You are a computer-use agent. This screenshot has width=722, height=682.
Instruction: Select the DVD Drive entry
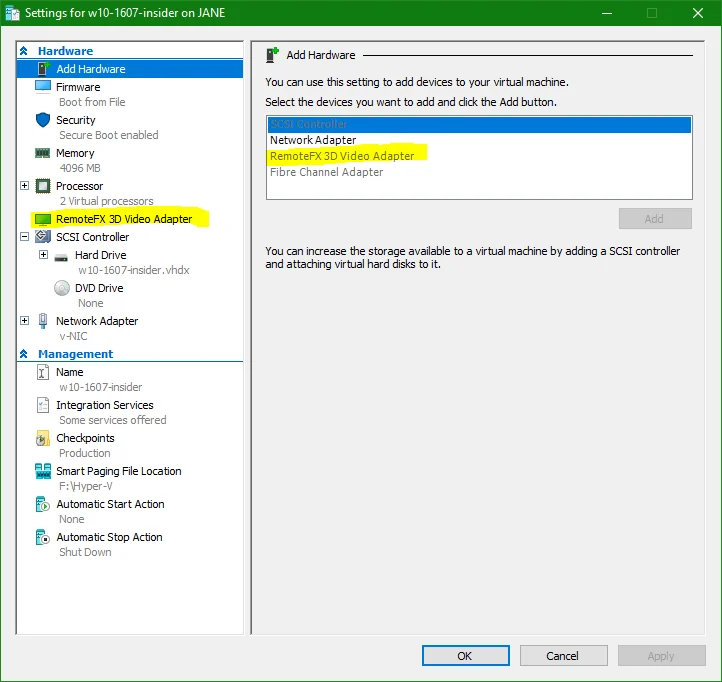click(x=99, y=288)
